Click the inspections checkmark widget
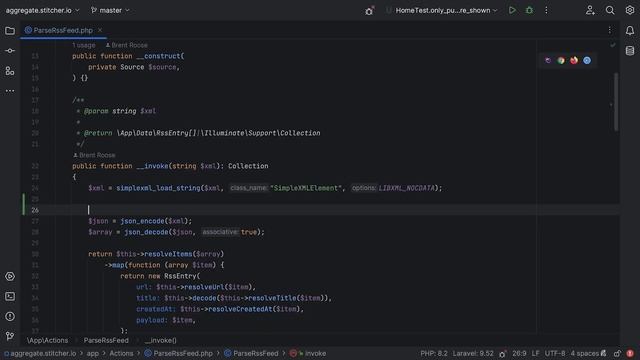640x360 pixels. click(613, 45)
